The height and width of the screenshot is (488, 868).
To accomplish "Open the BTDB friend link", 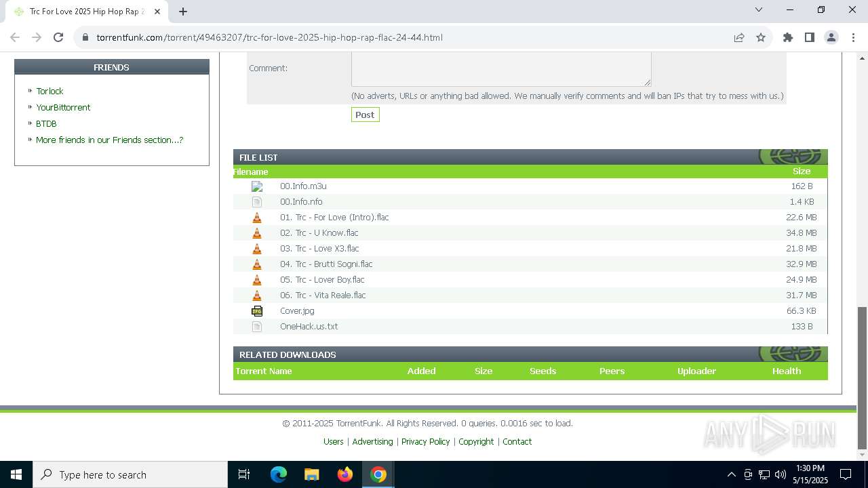I will point(46,123).
